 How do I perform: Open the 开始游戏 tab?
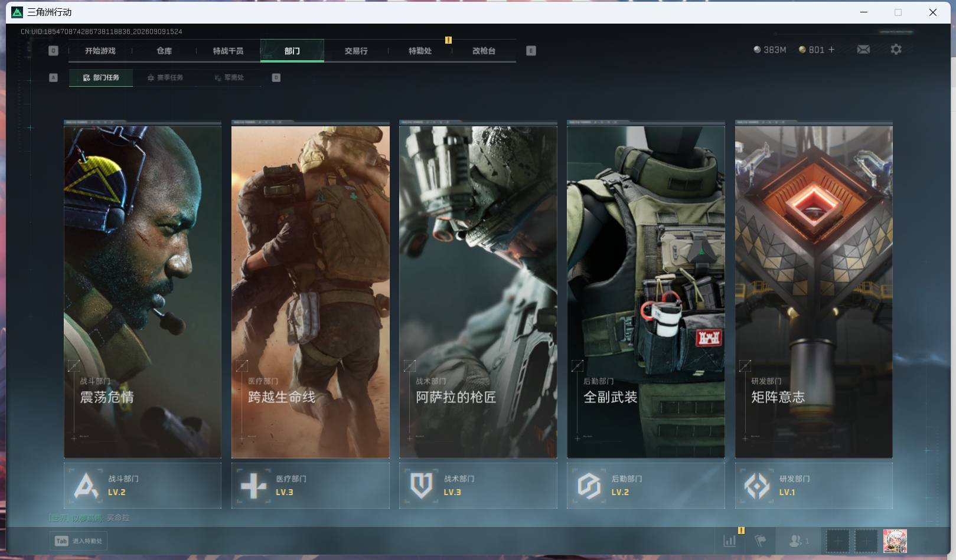(x=100, y=51)
